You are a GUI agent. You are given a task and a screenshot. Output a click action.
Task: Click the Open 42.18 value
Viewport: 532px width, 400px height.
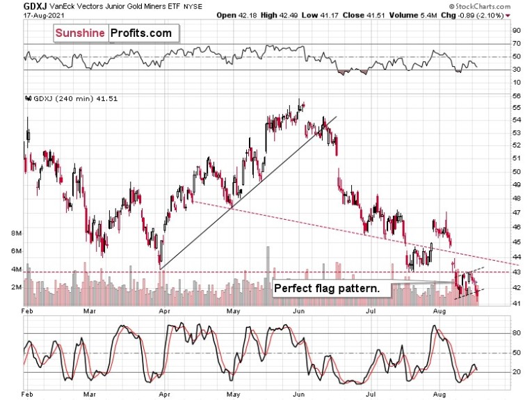(x=236, y=15)
